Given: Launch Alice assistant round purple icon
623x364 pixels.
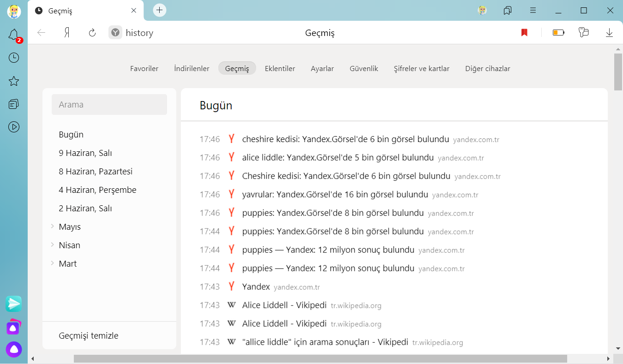Looking at the screenshot, I should 14,350.
